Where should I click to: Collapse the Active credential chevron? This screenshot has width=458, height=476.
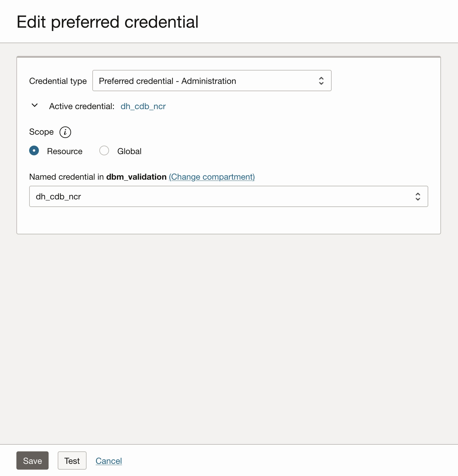tap(35, 106)
